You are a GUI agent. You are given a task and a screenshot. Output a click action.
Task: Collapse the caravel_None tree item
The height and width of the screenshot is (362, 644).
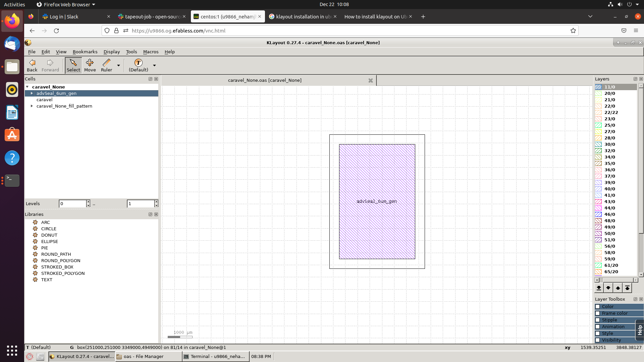(28, 87)
